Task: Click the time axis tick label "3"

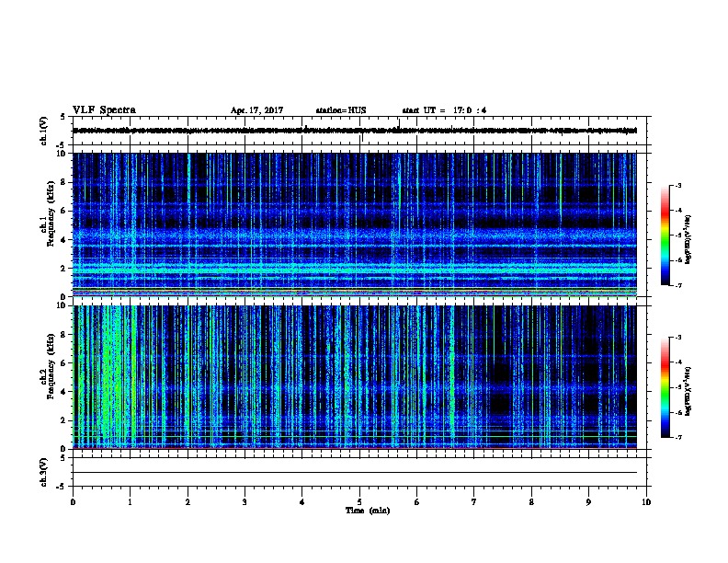Action: (245, 502)
